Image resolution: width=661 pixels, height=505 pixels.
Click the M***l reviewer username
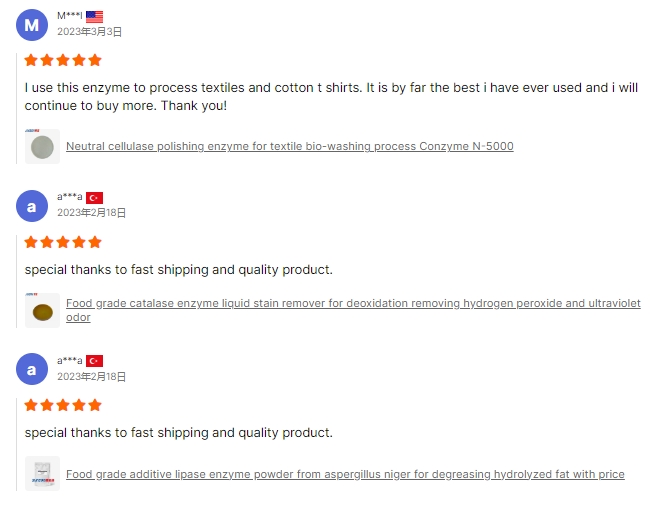click(69, 17)
